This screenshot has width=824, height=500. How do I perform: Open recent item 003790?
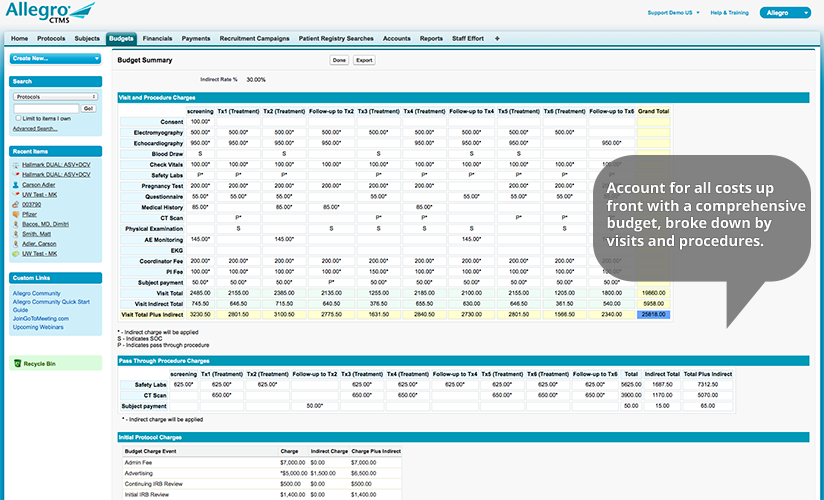32,205
